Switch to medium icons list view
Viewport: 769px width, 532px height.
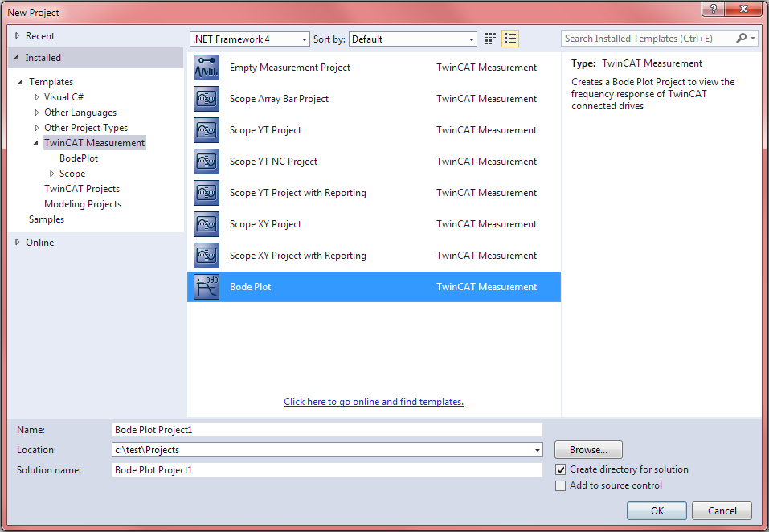(510, 39)
